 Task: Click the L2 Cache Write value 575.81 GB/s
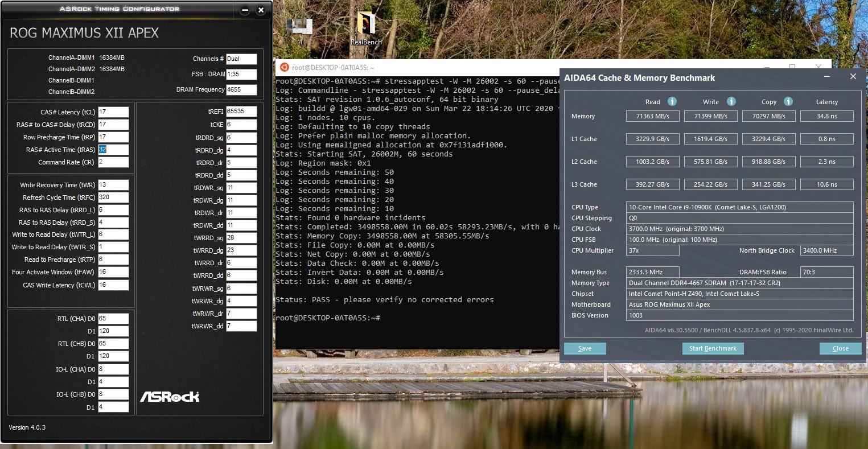(x=711, y=162)
